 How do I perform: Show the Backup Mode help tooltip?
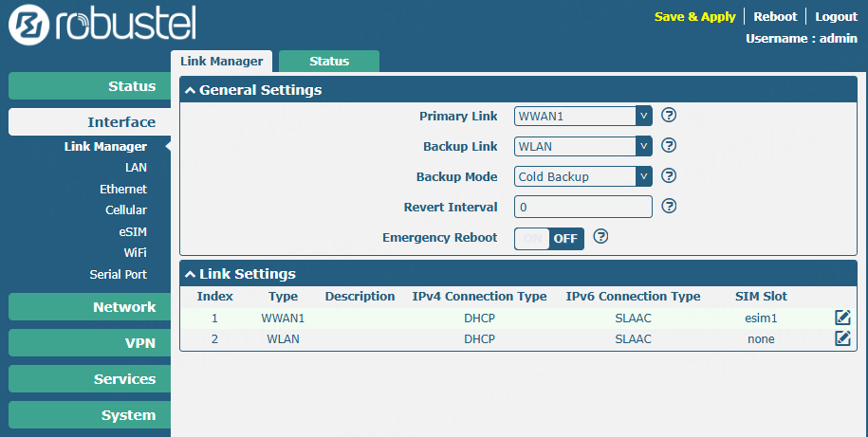(669, 176)
